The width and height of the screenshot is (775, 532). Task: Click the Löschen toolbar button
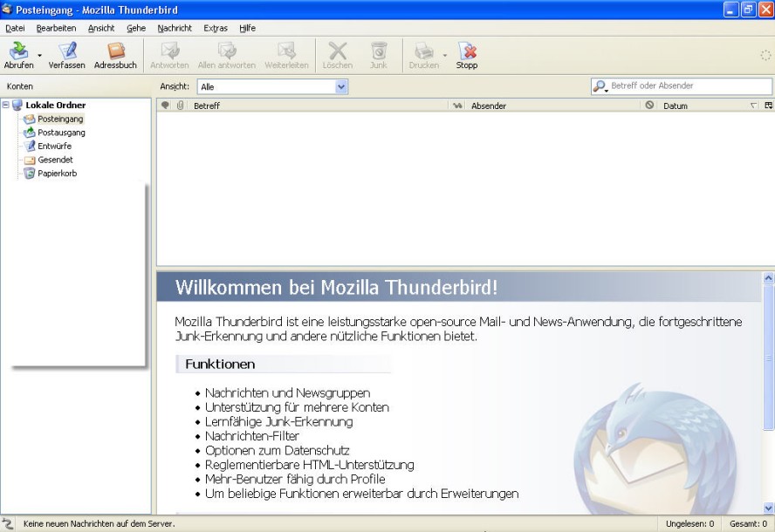pyautogui.click(x=338, y=55)
